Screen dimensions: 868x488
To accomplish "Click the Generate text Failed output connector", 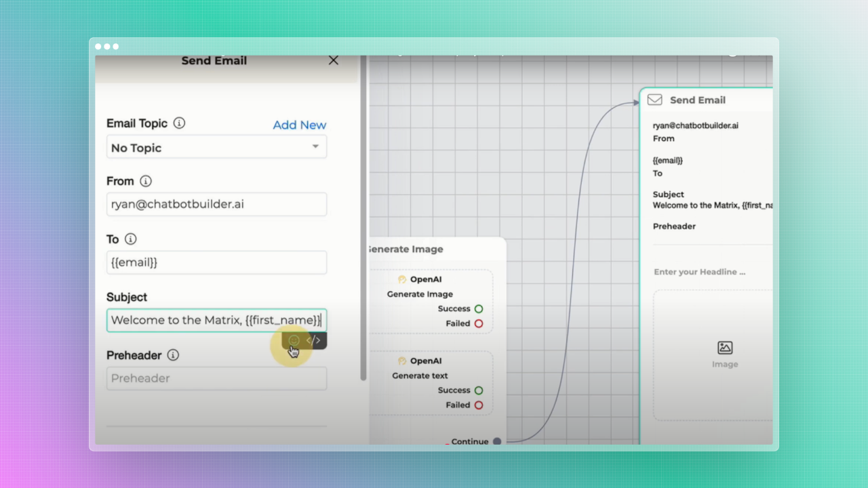I will tap(479, 405).
